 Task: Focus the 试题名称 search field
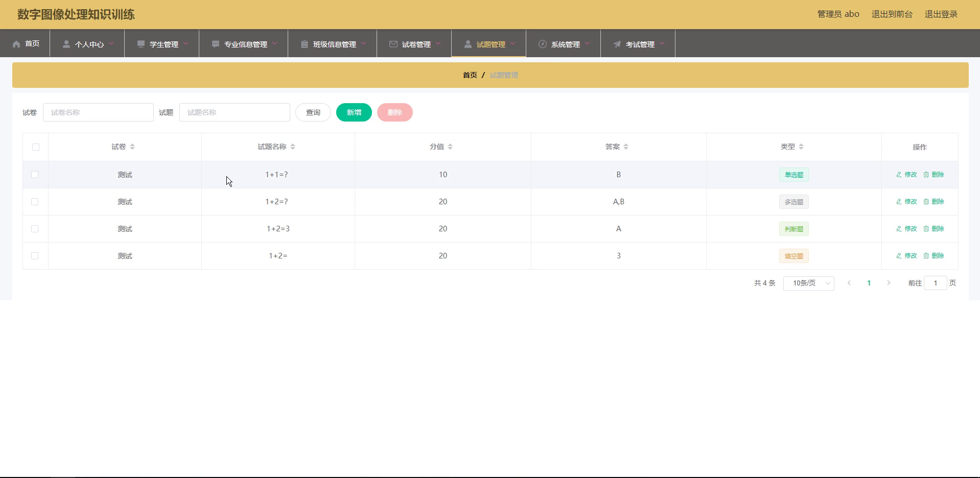point(235,112)
